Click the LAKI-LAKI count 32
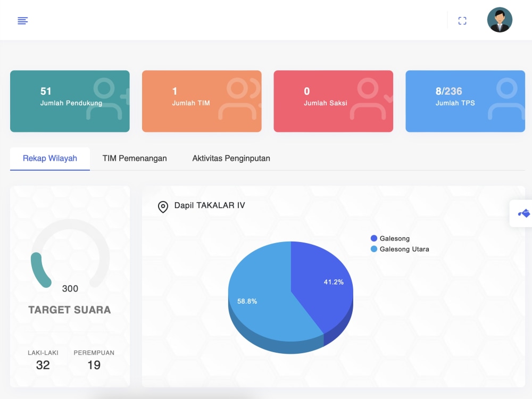Screen dimensions: 532x399 click(43, 365)
